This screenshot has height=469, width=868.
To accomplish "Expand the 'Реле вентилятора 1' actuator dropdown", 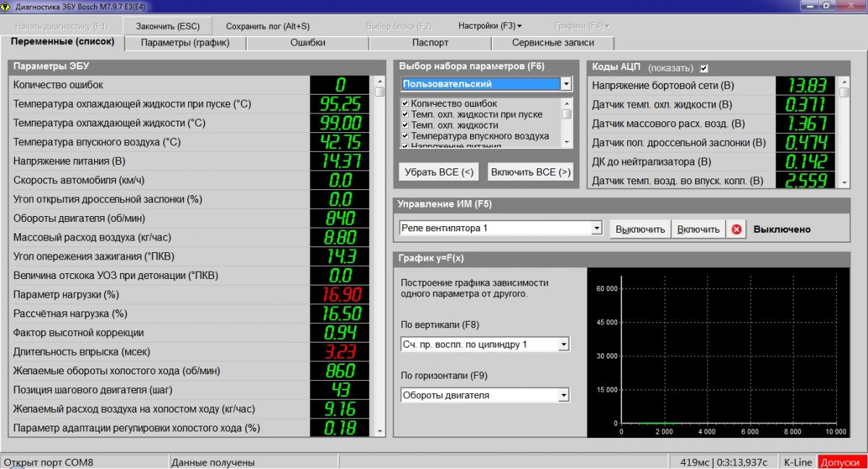I will tap(596, 228).
